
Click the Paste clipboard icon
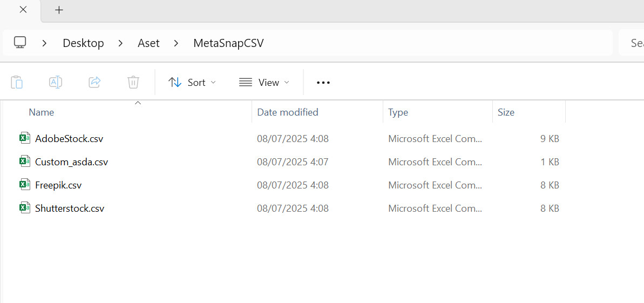point(16,82)
